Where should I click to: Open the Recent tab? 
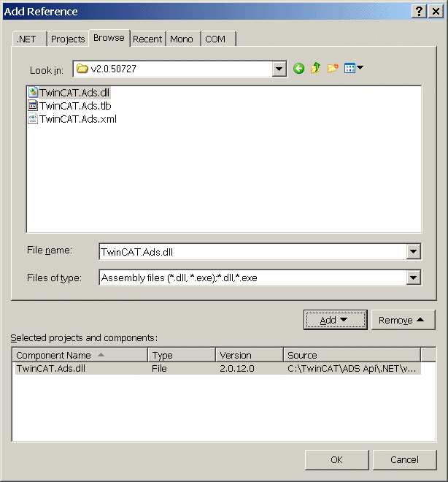147,39
